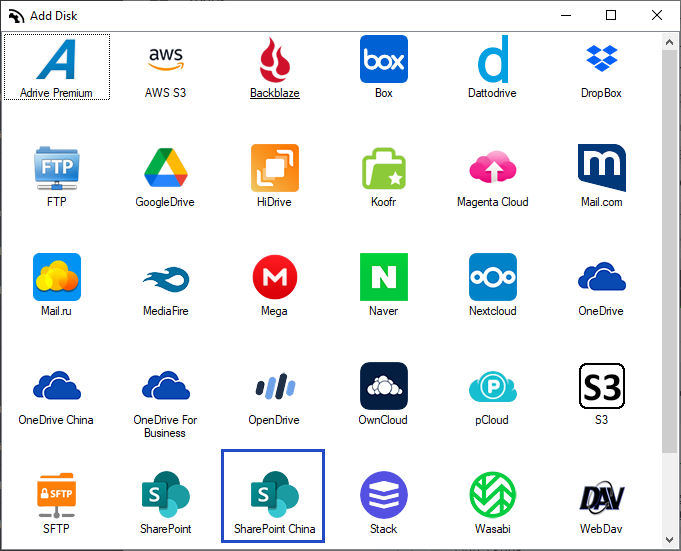The image size is (681, 551).
Task: Choose the OpenDrive icon
Action: (275, 386)
